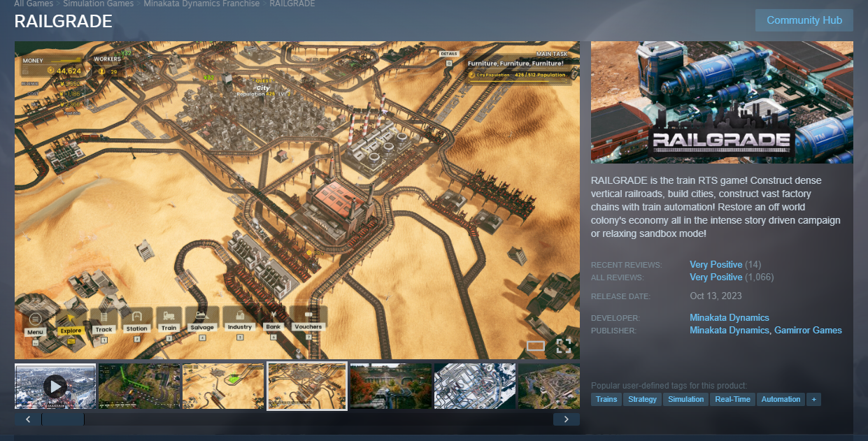Click the game description paragraph
The width and height of the screenshot is (868, 441).
716,207
